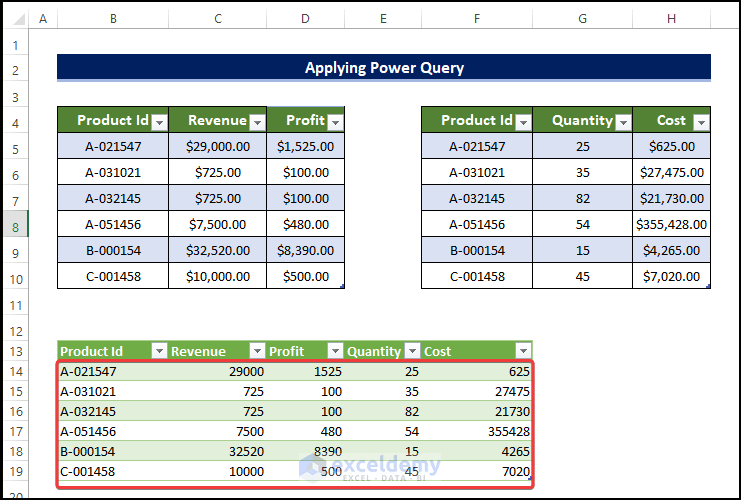Open Revenue filter dropdown in row 13
This screenshot has height=500, width=741.
point(257,351)
